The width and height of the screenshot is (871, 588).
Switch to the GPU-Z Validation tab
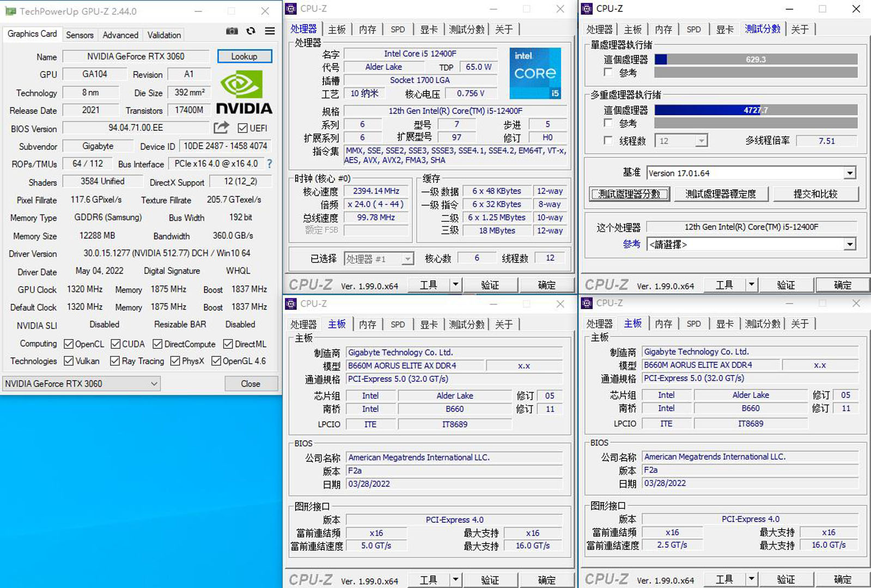(164, 35)
